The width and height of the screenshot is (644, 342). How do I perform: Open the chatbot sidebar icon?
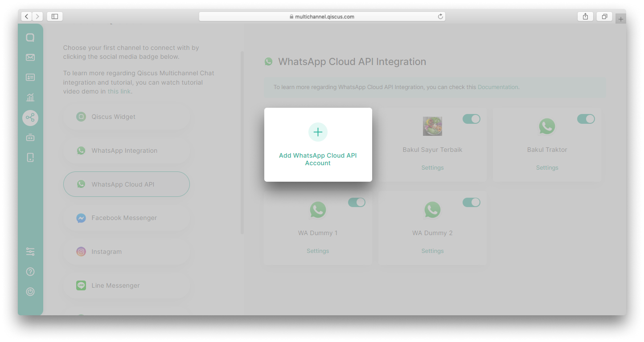[30, 138]
